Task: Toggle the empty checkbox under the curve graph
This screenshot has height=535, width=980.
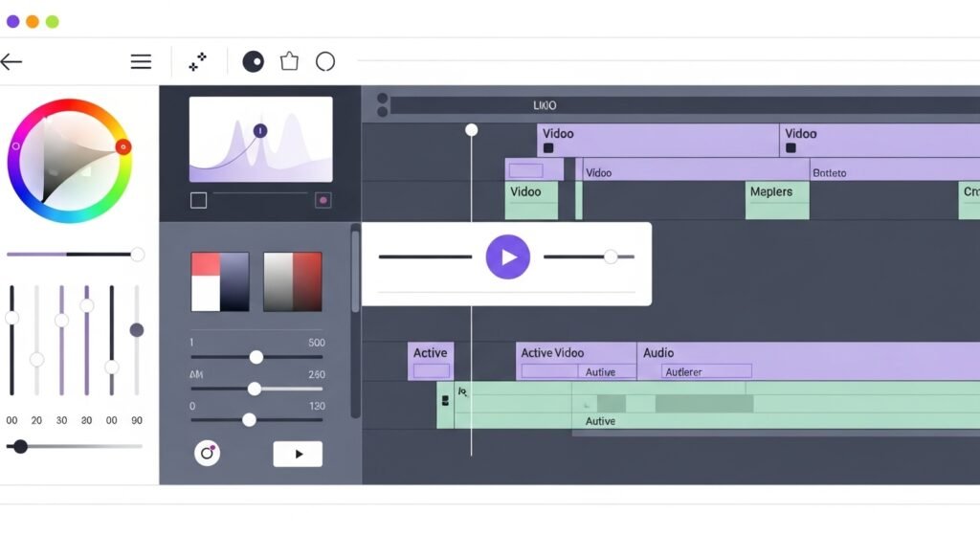Action: point(198,200)
